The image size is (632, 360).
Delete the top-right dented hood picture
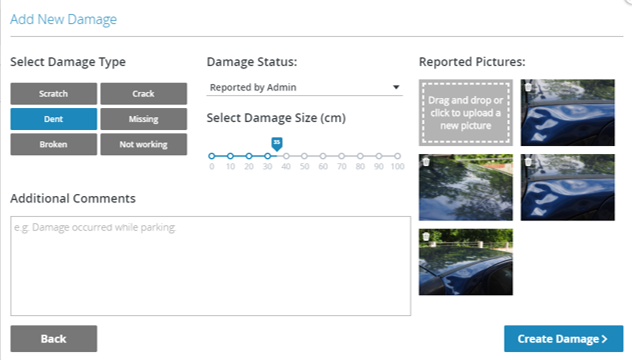528,87
